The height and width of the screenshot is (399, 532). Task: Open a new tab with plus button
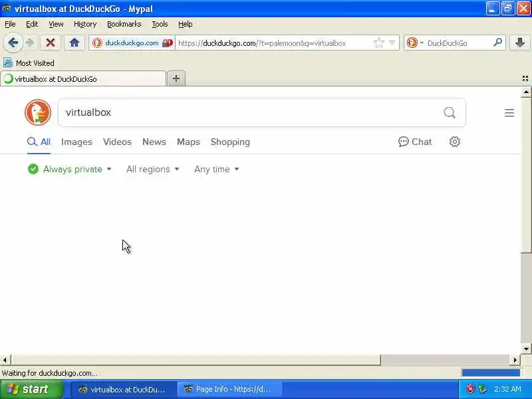pyautogui.click(x=176, y=78)
